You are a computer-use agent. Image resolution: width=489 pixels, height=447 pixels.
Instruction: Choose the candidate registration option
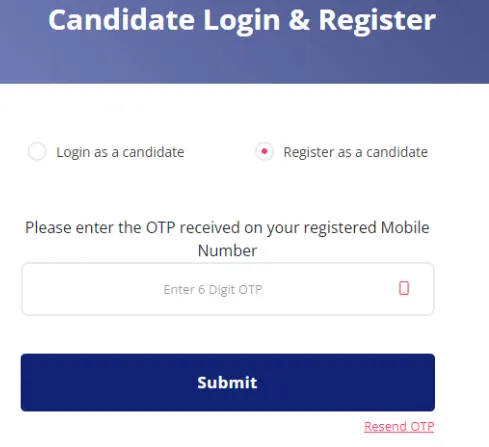click(x=264, y=151)
